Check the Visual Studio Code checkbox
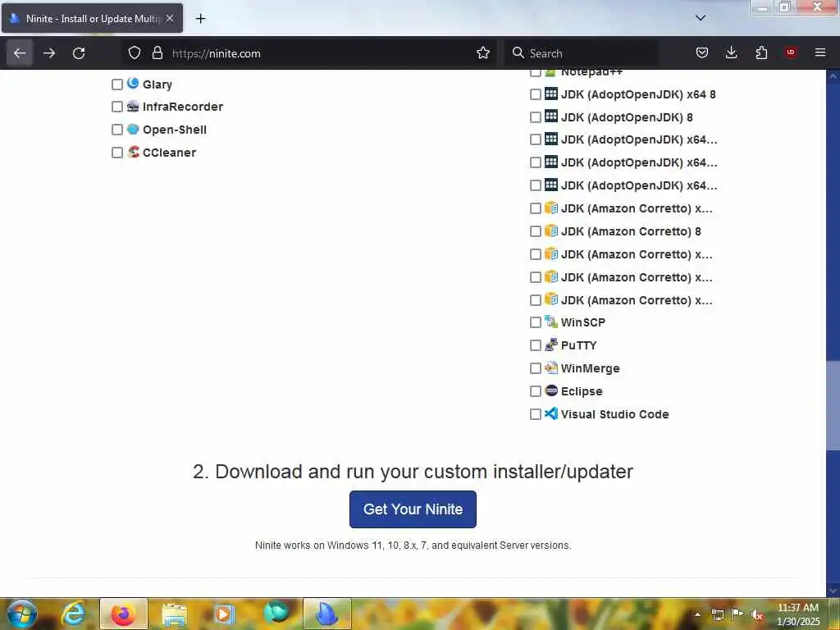 (x=535, y=414)
